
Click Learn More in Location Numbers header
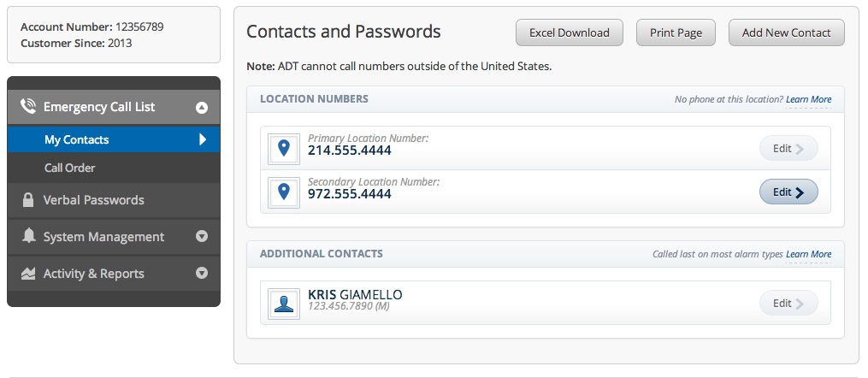pyautogui.click(x=808, y=100)
